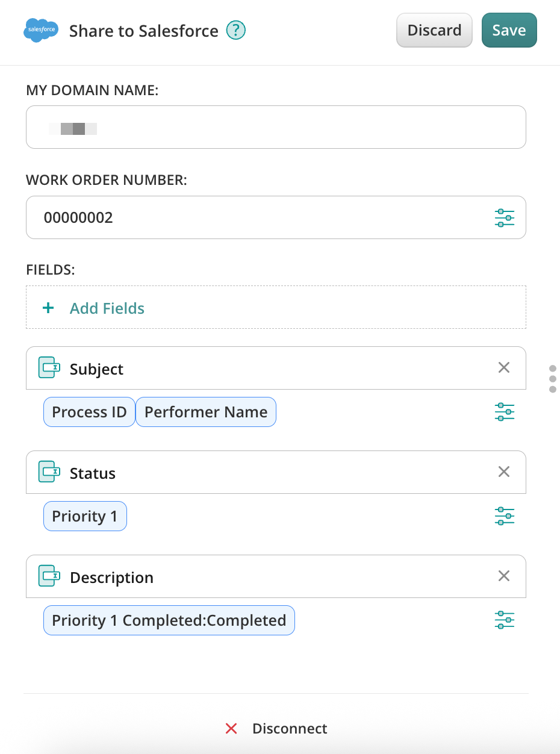Open settings sliders for Work Order Number
Screen dimensions: 560x754
pyautogui.click(x=504, y=217)
